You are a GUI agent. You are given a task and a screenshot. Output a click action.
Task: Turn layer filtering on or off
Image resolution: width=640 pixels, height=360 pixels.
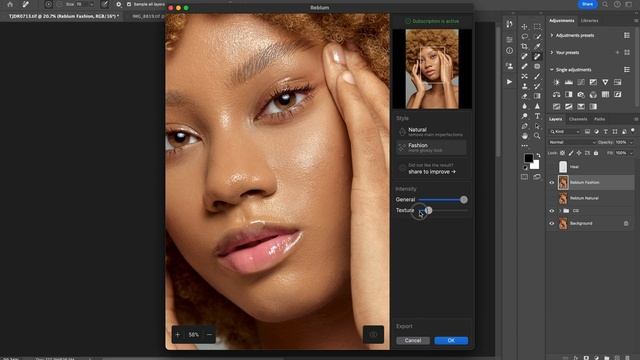click(633, 131)
